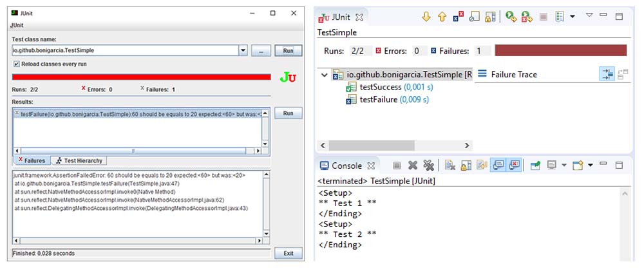This screenshot has width=644, height=273.
Task: Toggle show failures only in JUnit view
Action: pyautogui.click(x=459, y=17)
